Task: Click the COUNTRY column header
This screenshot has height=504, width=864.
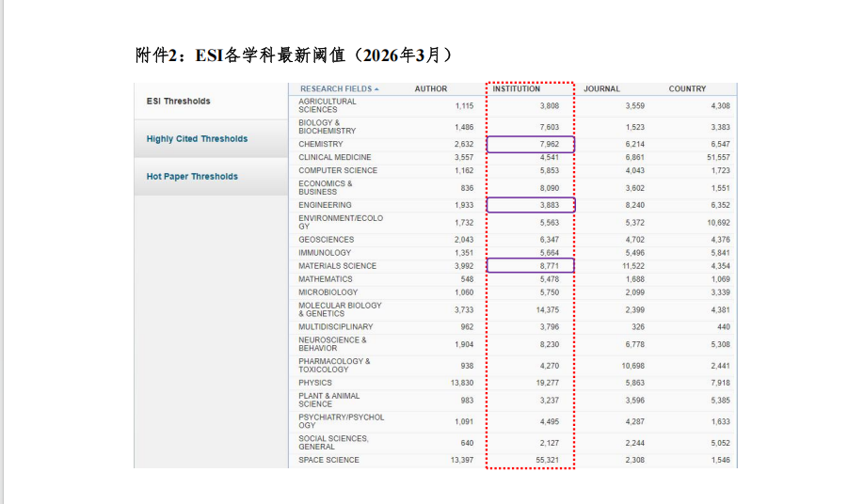Action: pos(687,89)
